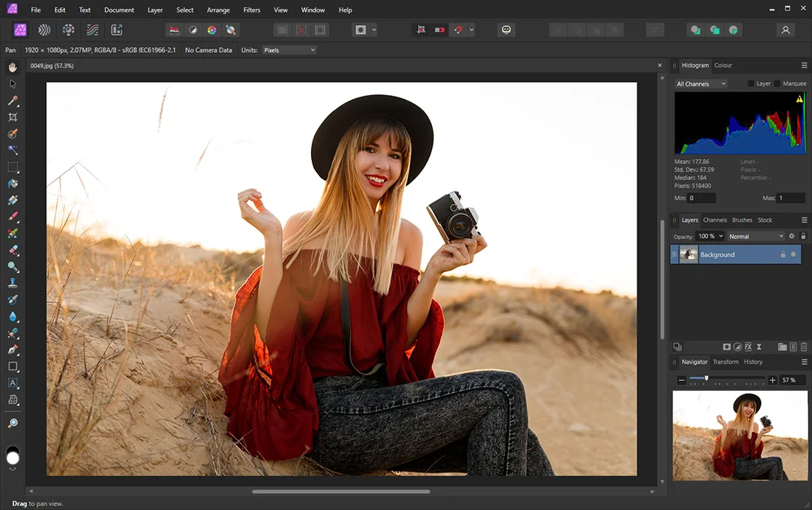Enable the Layer checkbox in Histogram

750,84
